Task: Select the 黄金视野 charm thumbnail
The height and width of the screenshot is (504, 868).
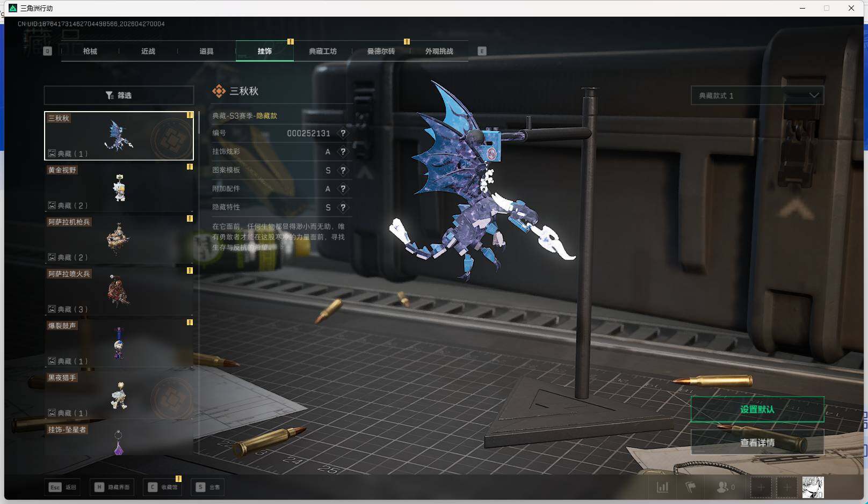Action: pos(119,187)
